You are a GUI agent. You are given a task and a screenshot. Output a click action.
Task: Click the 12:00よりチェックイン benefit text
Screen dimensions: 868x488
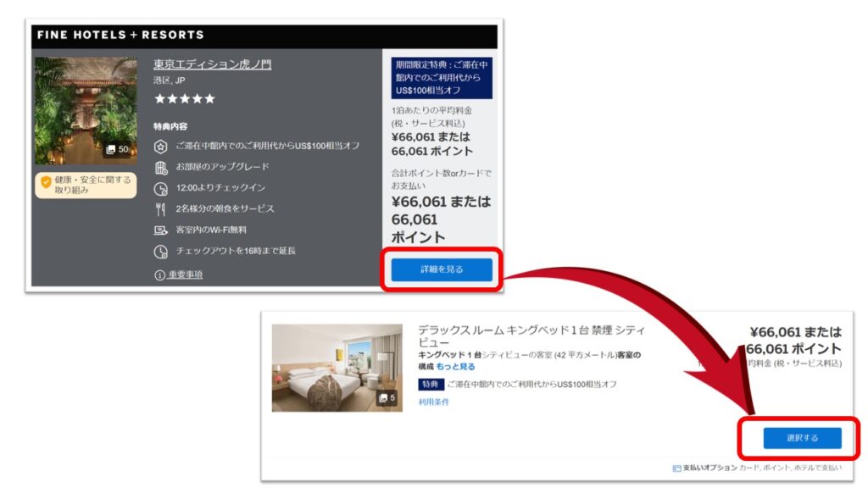pyautogui.click(x=220, y=187)
